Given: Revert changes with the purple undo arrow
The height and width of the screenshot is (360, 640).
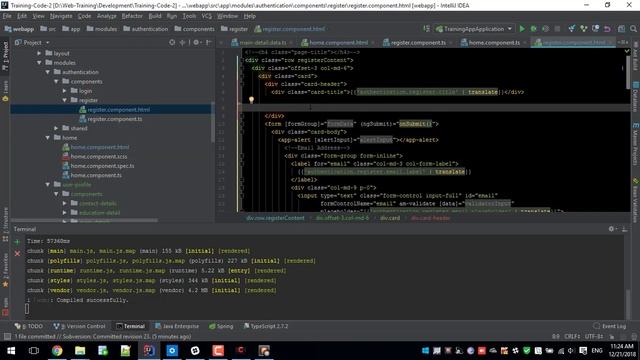Looking at the screenshot, I should 607,29.
